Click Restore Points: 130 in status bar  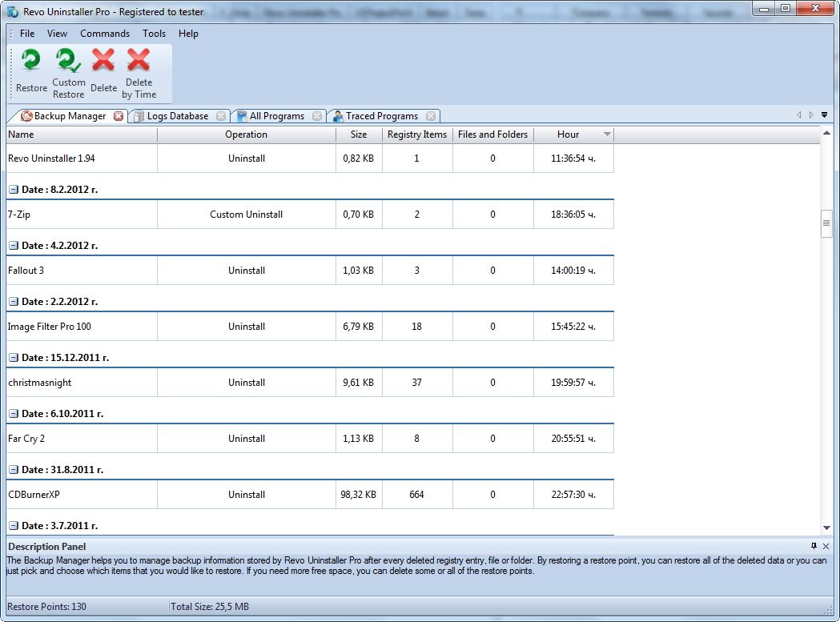(46, 607)
